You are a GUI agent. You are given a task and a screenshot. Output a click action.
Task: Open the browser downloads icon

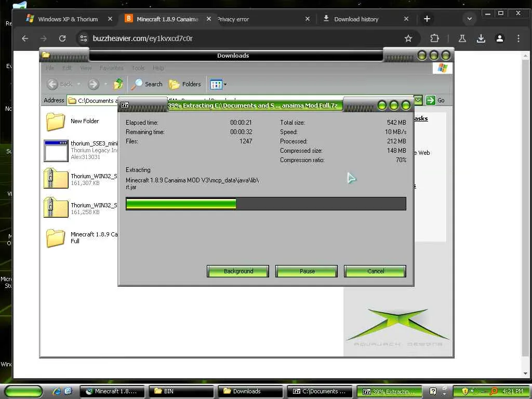coord(481,38)
